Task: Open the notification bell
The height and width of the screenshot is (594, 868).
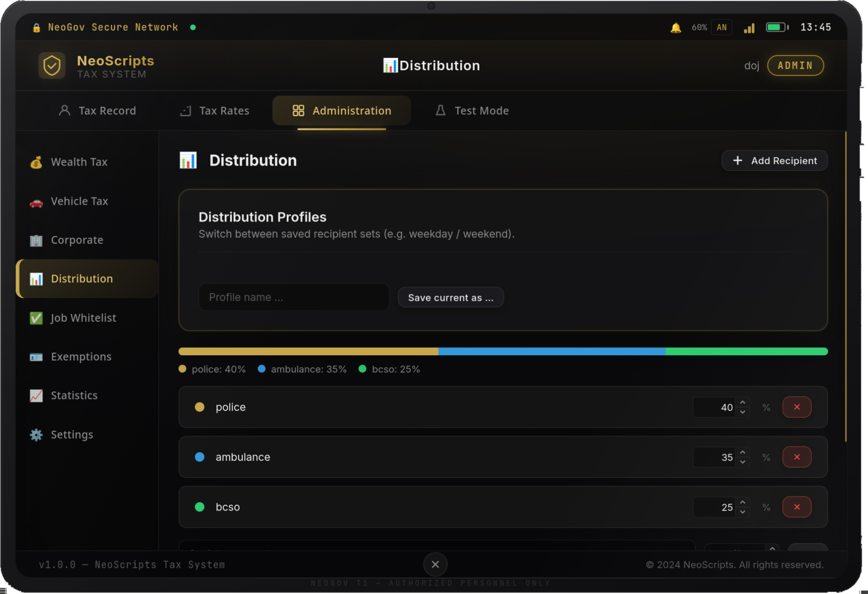Action: 675,28
